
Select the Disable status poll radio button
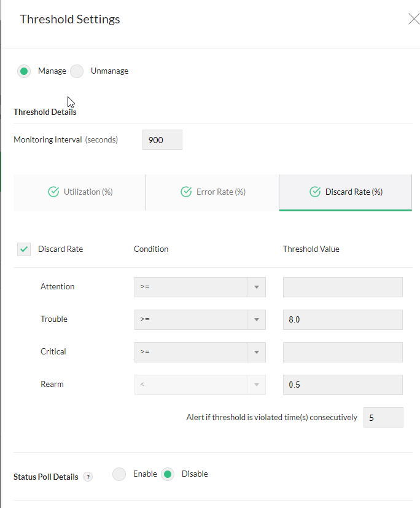(x=168, y=474)
